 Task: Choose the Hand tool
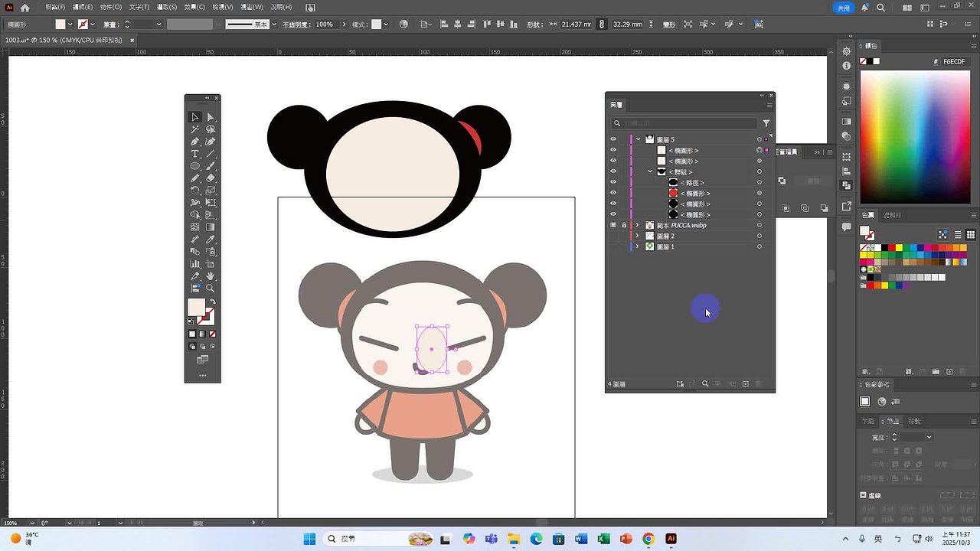tap(211, 276)
